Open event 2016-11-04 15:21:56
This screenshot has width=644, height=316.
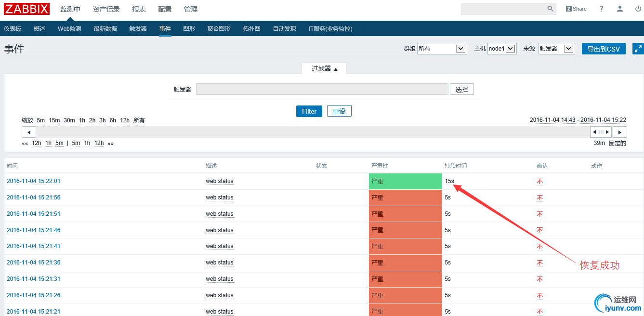tap(34, 197)
